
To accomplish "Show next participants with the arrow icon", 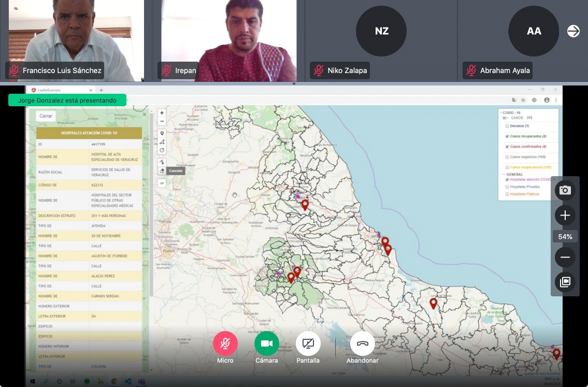I will pyautogui.click(x=573, y=31).
